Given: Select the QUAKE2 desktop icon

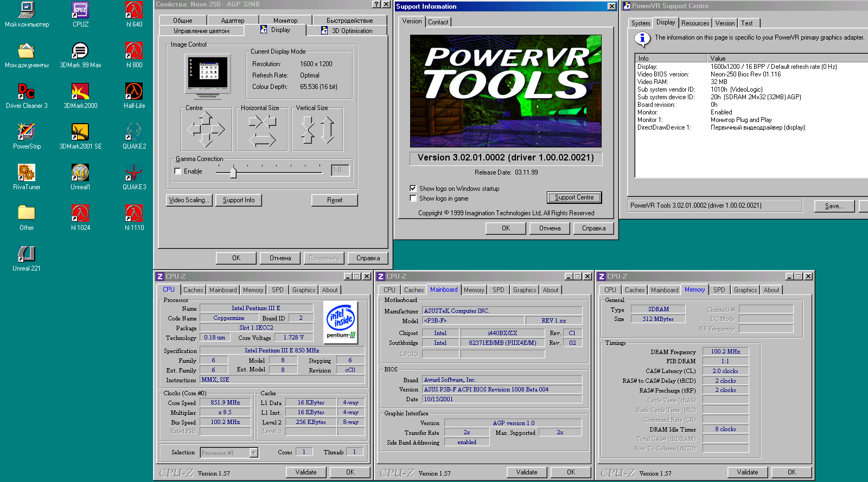Looking at the screenshot, I should point(134,136).
